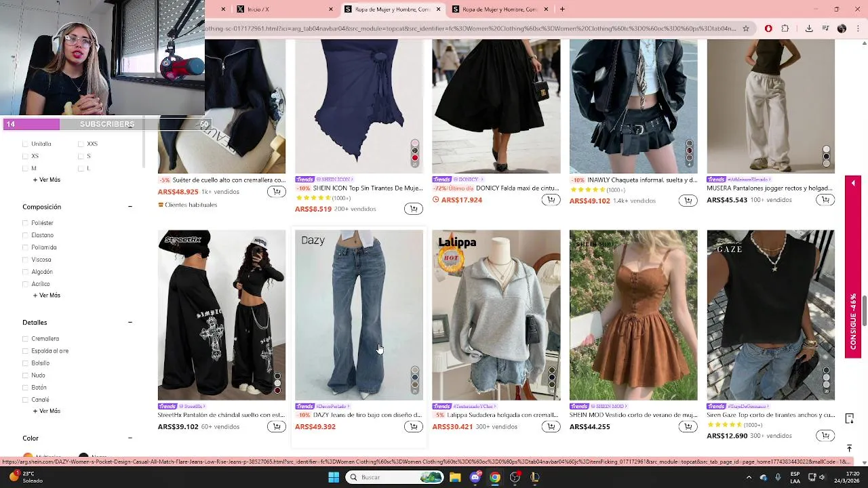Show more Detalles options via Ver Más
Image resolution: width=868 pixels, height=488 pixels.
[x=47, y=411]
